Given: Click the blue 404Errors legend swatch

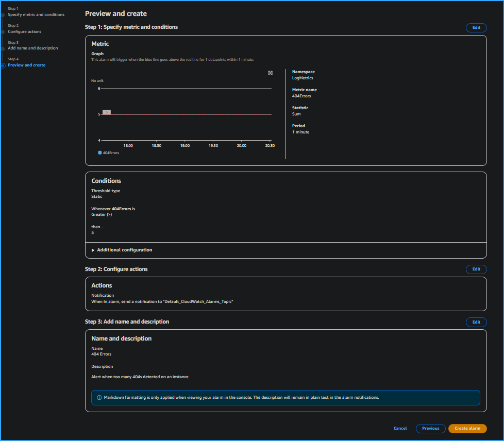Looking at the screenshot, I should click(x=98, y=152).
